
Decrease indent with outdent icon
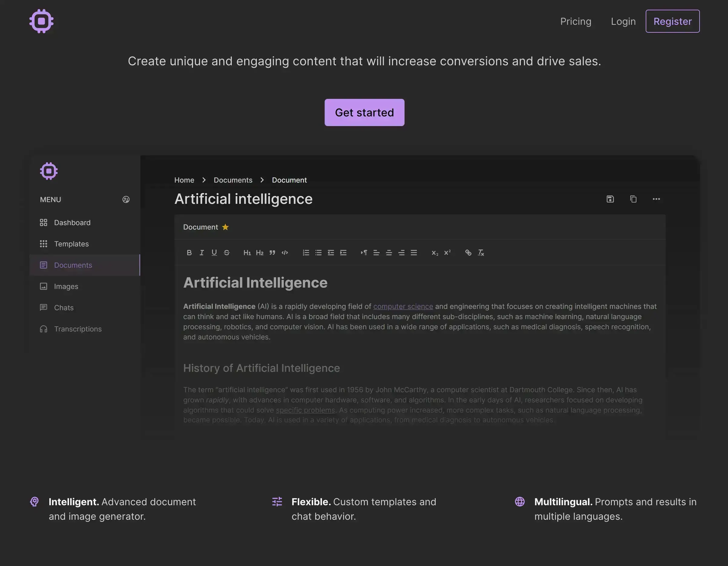(x=331, y=252)
